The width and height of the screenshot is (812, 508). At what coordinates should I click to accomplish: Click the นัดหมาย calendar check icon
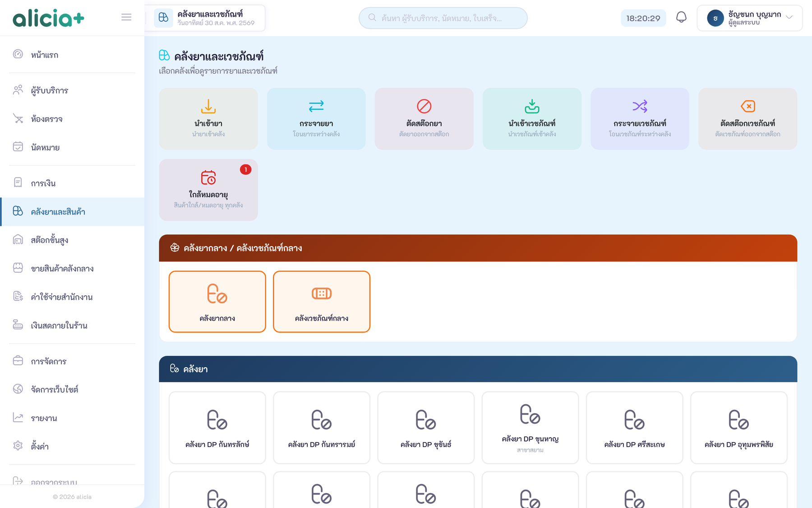coord(18,147)
